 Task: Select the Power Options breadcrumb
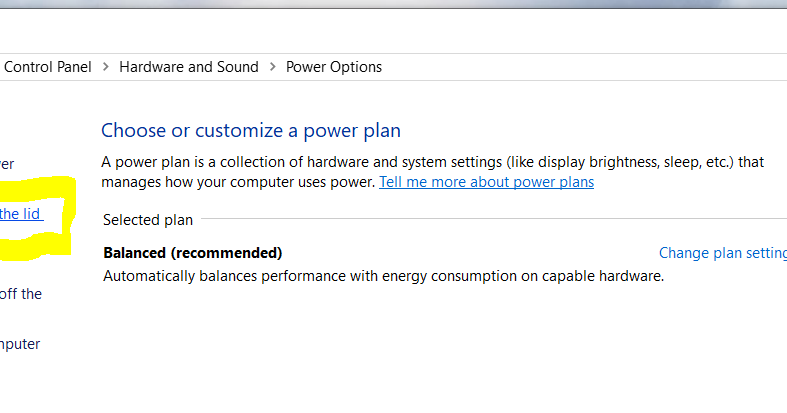click(334, 67)
